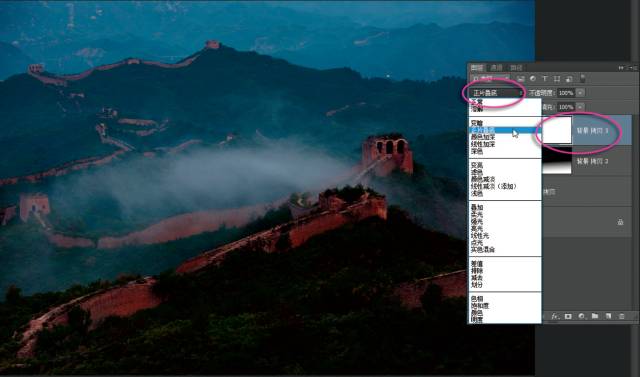
Task: Click the opacity 100% value field
Action: coord(566,93)
